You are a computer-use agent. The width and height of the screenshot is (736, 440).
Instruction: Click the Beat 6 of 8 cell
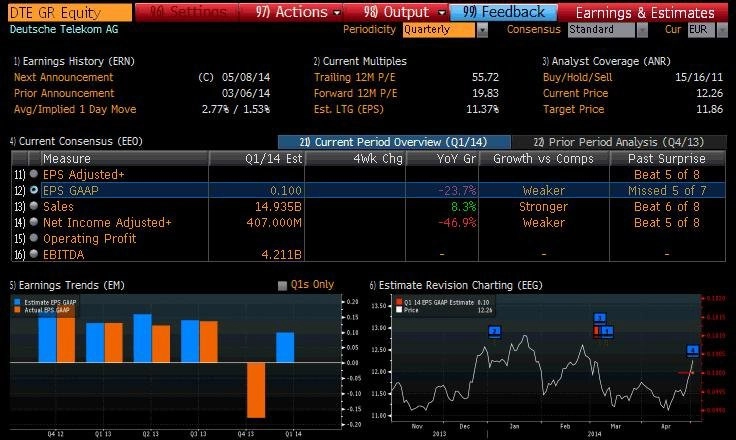coord(667,207)
